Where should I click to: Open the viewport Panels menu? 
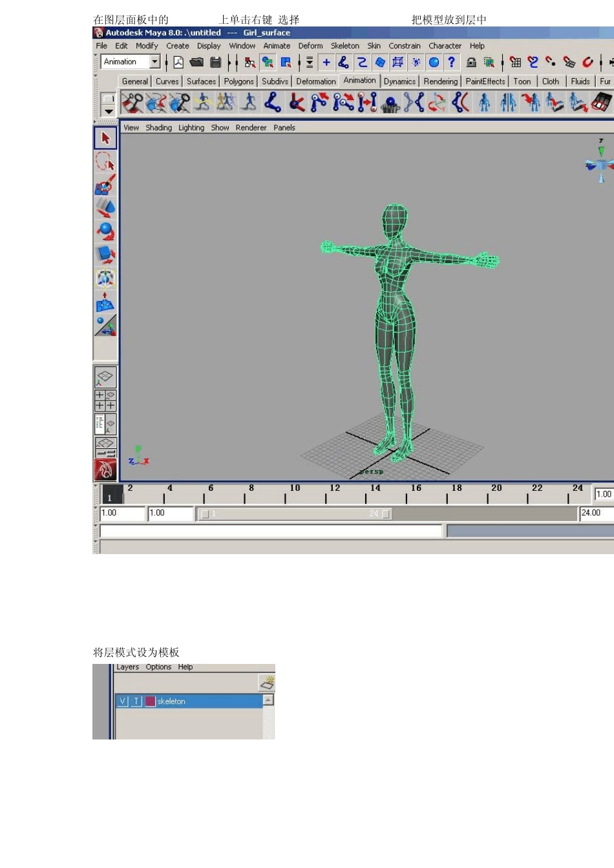point(284,128)
